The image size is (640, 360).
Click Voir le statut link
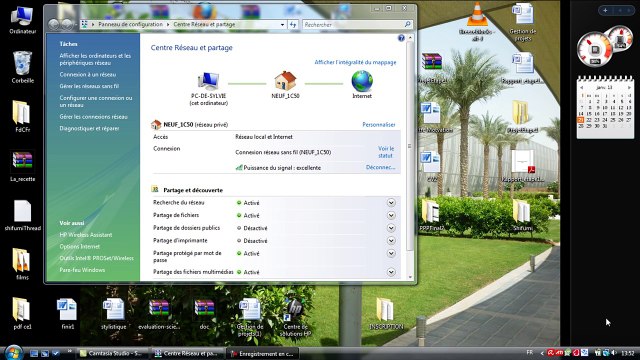click(x=386, y=152)
